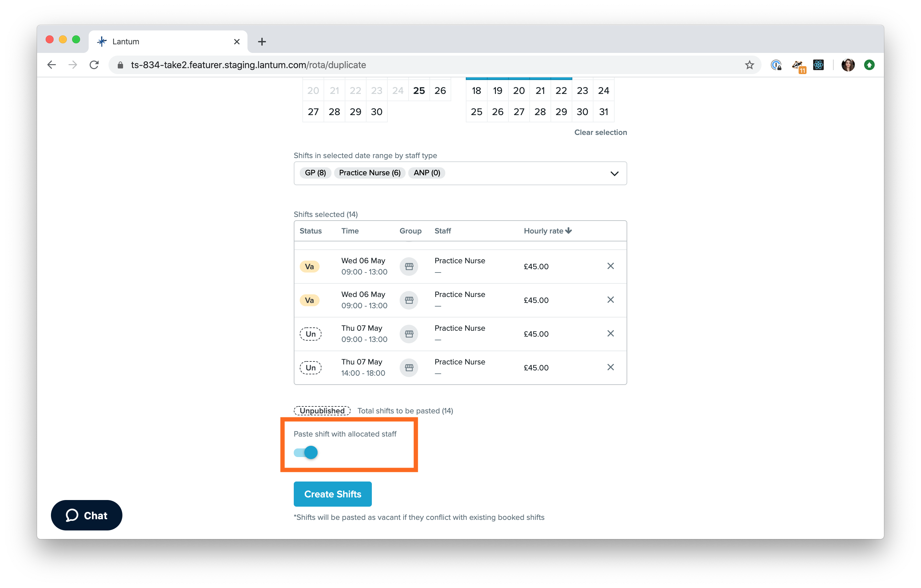Go forward in browser
This screenshot has width=921, height=588.
(x=73, y=64)
